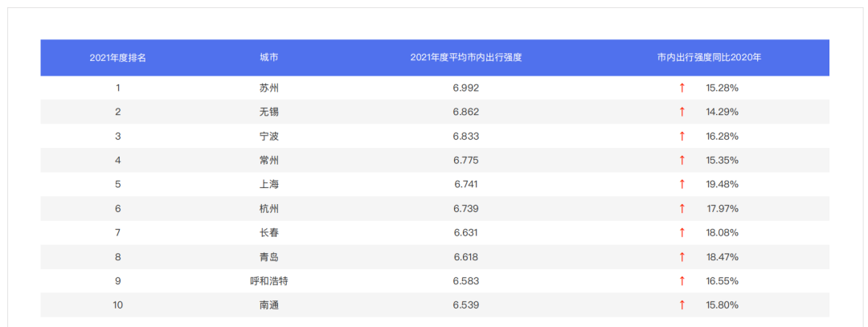
Task: Click the up arrow in Hangzhou (杭州) row
Action: (682, 208)
